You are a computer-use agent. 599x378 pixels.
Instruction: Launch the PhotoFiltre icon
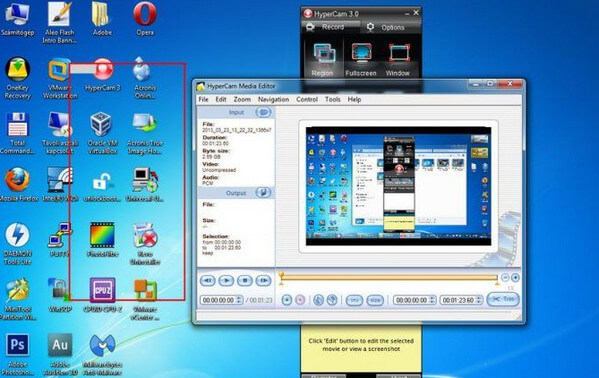pyautogui.click(x=102, y=240)
